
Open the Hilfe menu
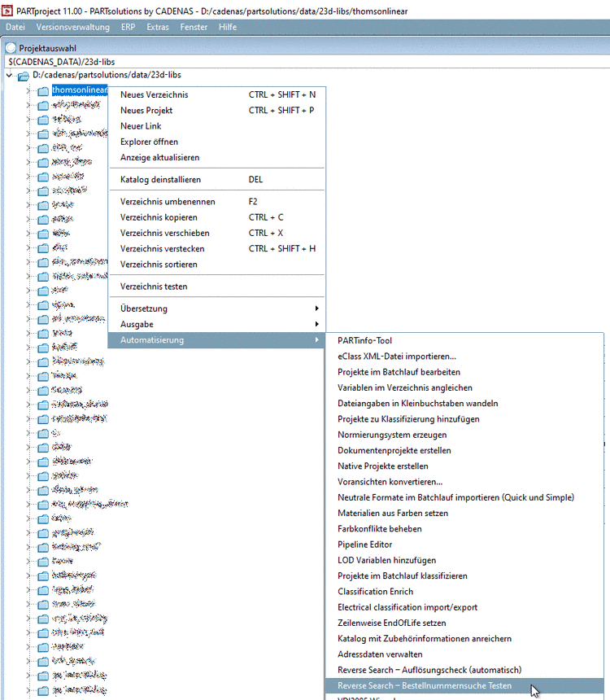click(228, 27)
